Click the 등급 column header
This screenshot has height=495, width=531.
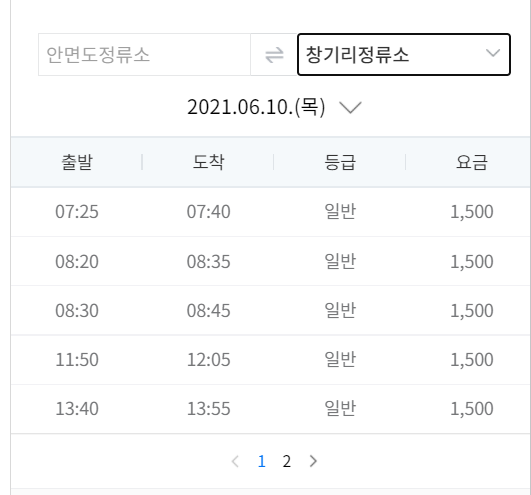point(340,162)
